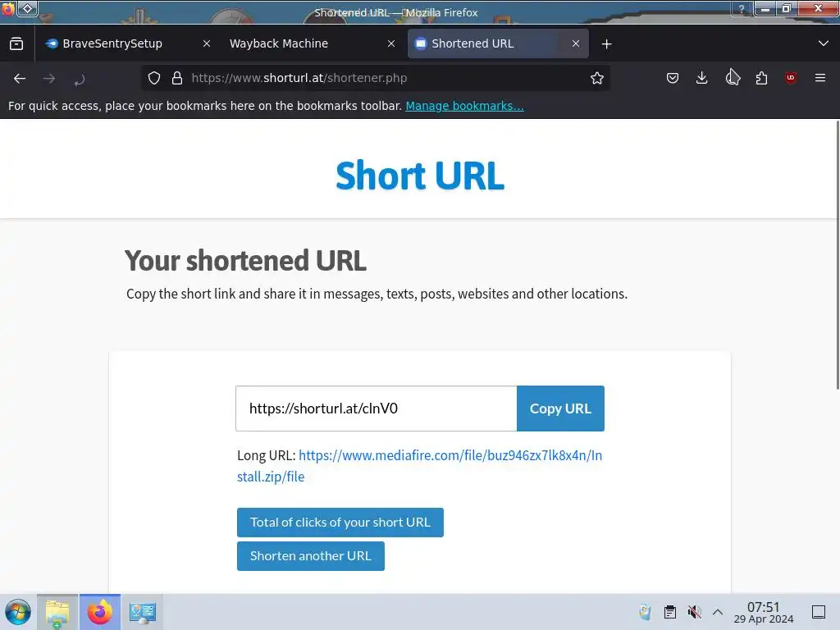The height and width of the screenshot is (630, 840).
Task: Open a new tab
Action: (x=606, y=44)
